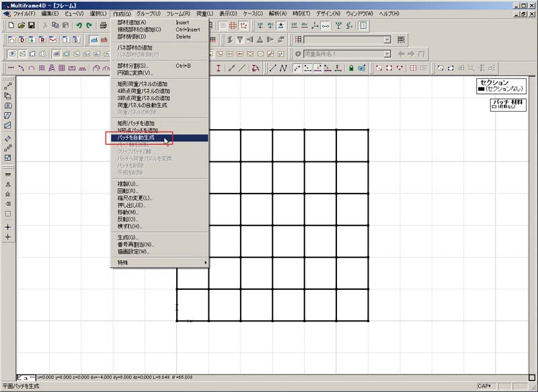Open the ウィンドウ(W) menu

(x=359, y=13)
